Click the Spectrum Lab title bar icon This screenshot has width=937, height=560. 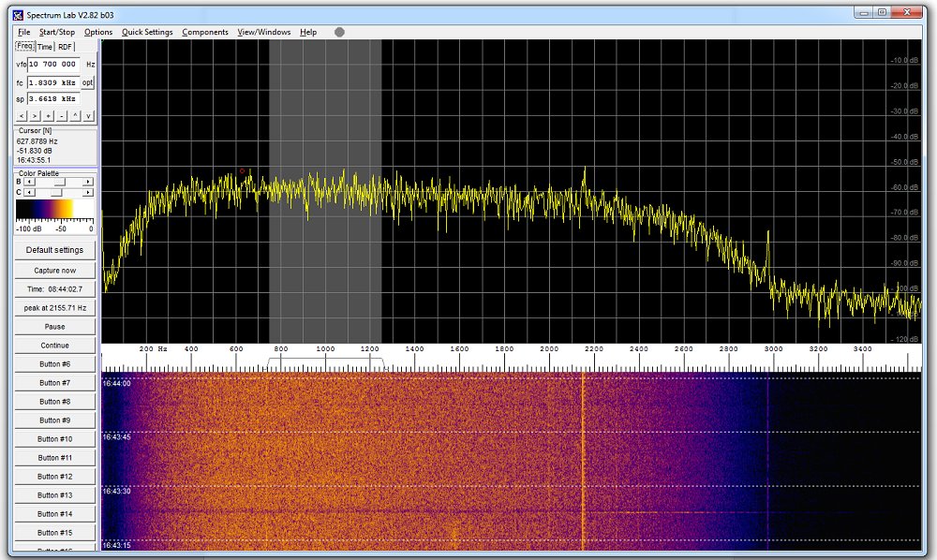pos(18,15)
